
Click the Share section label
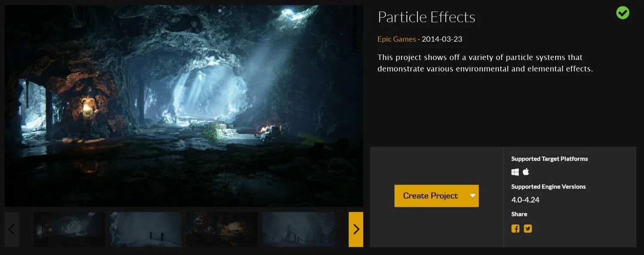[x=519, y=214]
